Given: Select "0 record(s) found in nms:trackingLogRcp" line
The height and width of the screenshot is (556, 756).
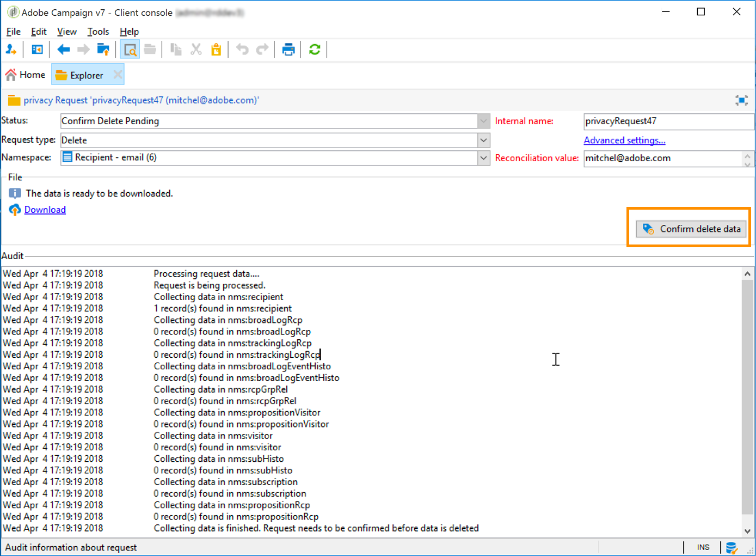Looking at the screenshot, I should [237, 355].
